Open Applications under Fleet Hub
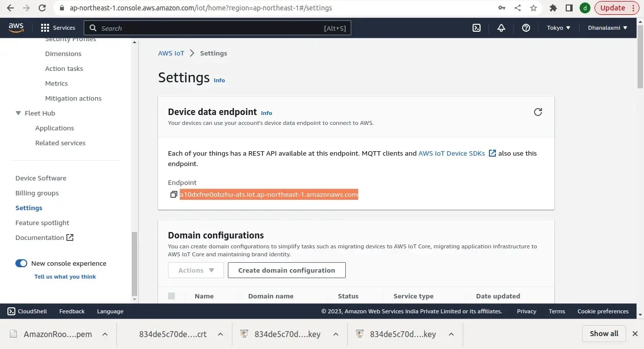 click(54, 128)
